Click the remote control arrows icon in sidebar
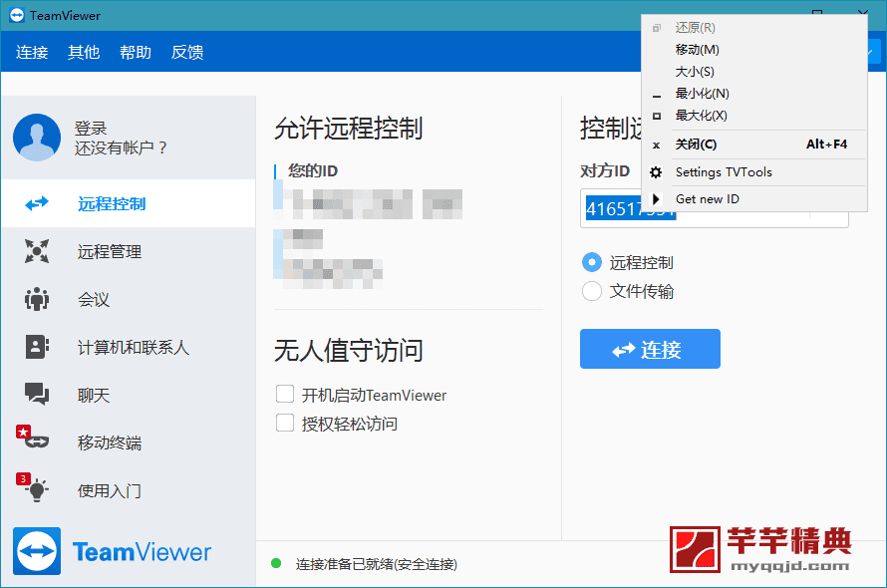Viewport: 887px width, 588px height. tap(37, 203)
